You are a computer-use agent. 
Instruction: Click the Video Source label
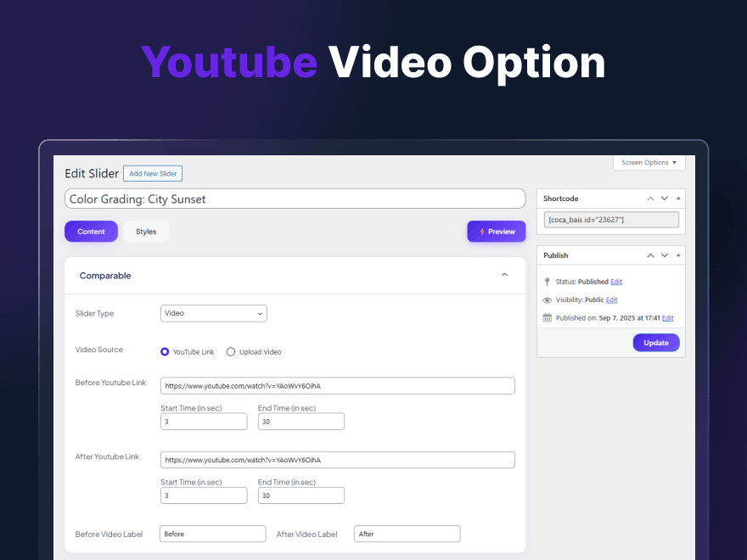point(99,350)
